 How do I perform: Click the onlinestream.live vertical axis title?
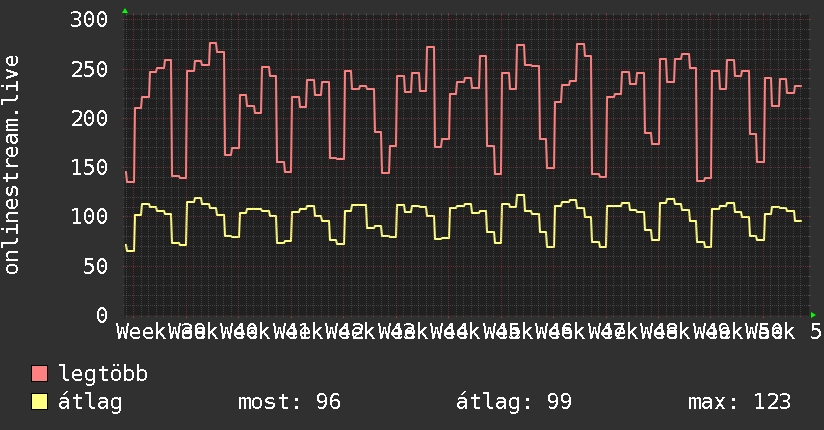(12, 165)
